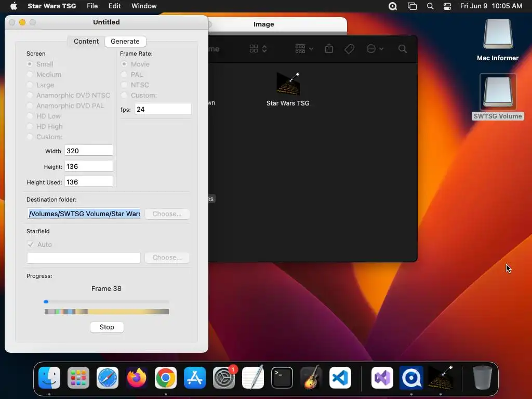Click the Share icon in Finder toolbar
Screen dimensions: 532x399
click(329, 49)
